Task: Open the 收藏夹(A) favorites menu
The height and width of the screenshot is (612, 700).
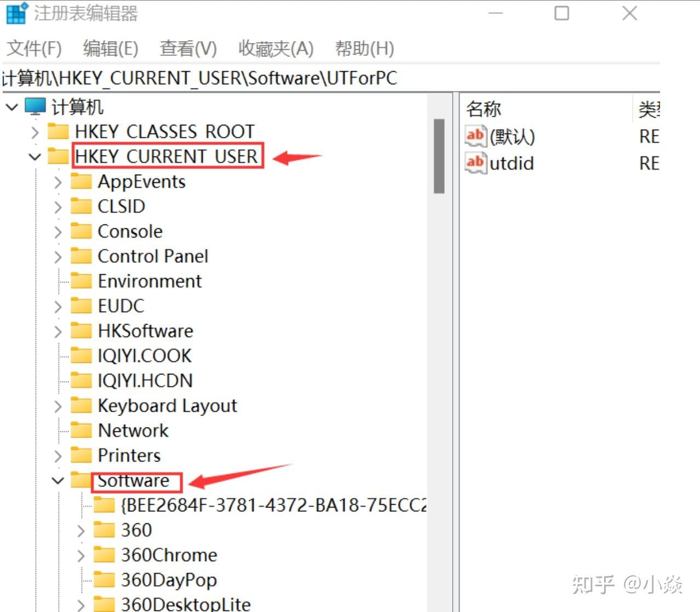Action: (x=276, y=49)
